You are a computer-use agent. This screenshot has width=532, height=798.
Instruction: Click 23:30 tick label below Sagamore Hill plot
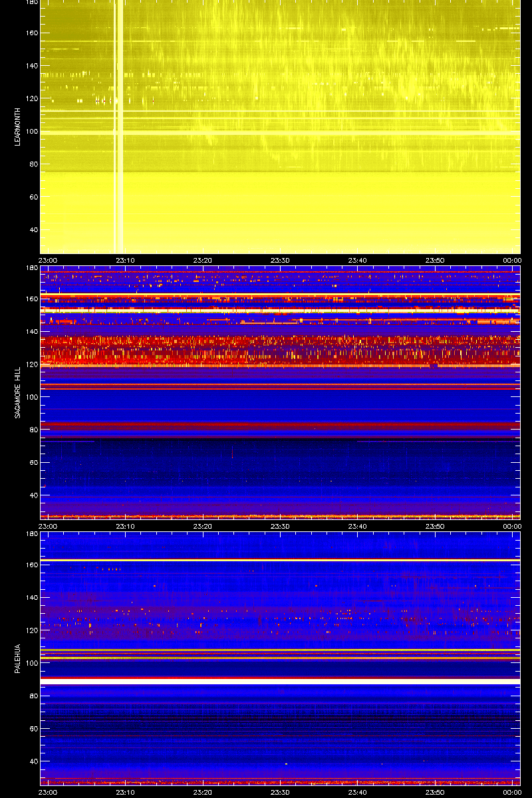280,527
